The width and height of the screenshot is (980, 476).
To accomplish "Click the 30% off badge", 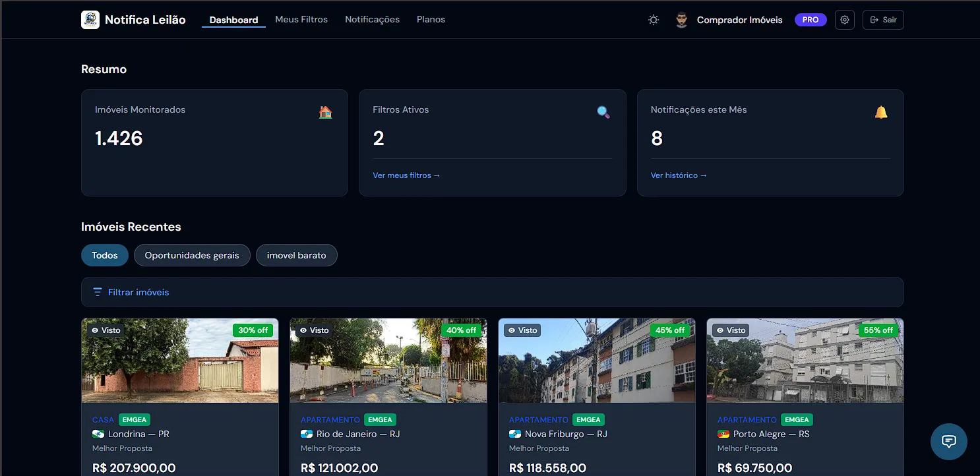I will [x=253, y=330].
